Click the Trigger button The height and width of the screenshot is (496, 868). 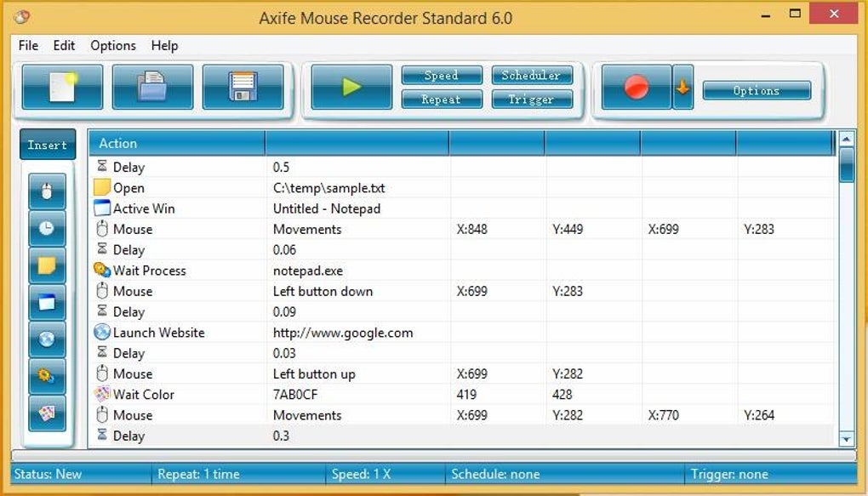(531, 99)
